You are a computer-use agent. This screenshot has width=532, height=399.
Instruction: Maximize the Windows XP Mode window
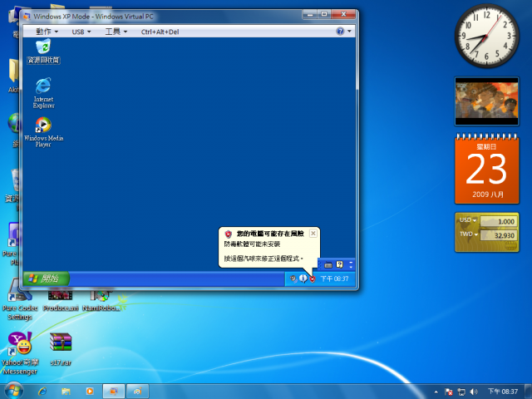324,14
